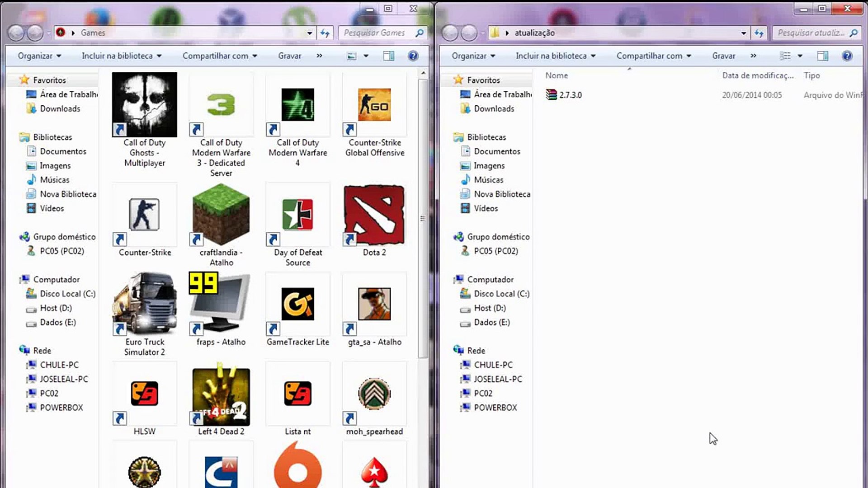Select Disco Local (C:) in Games sidebar
Screen dimensions: 868x488
[67, 294]
